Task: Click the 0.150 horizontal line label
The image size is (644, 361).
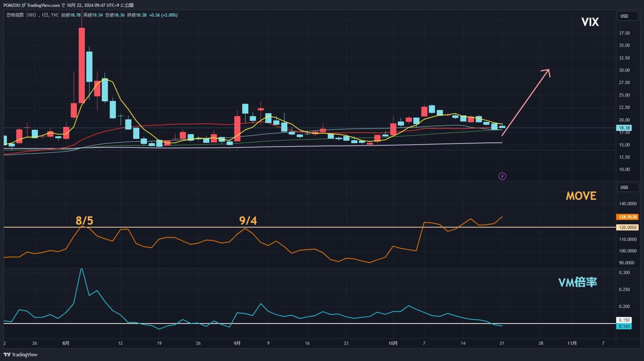Action: (624, 320)
